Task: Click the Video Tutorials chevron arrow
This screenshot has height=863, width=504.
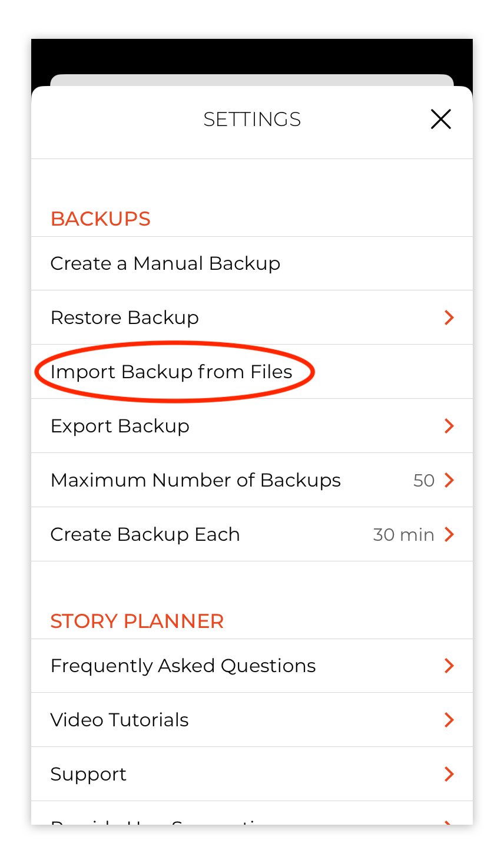Action: point(449,720)
